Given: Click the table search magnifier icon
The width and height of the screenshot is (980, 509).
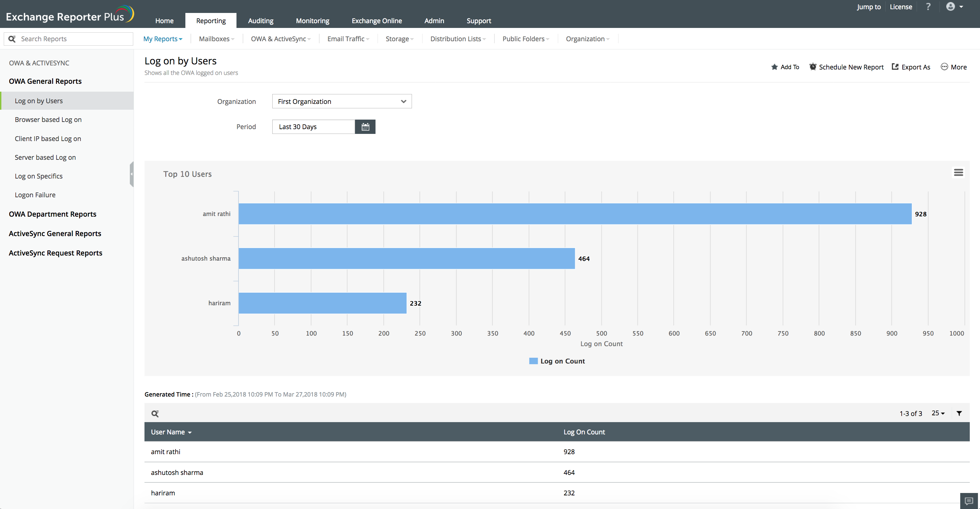Looking at the screenshot, I should [155, 414].
